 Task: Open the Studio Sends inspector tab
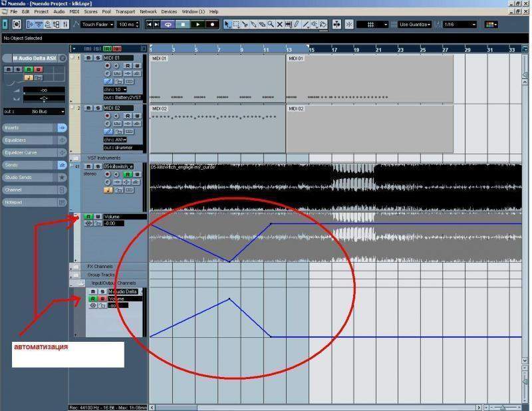click(35, 178)
